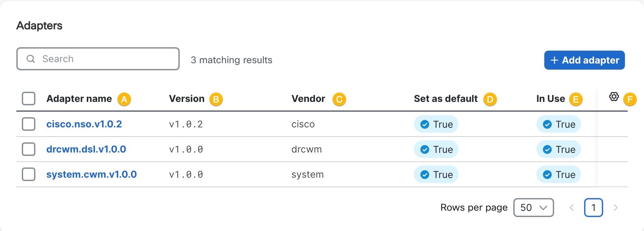This screenshot has width=644, height=231.
Task: Open the Rows per page dropdown
Action: 533,207
